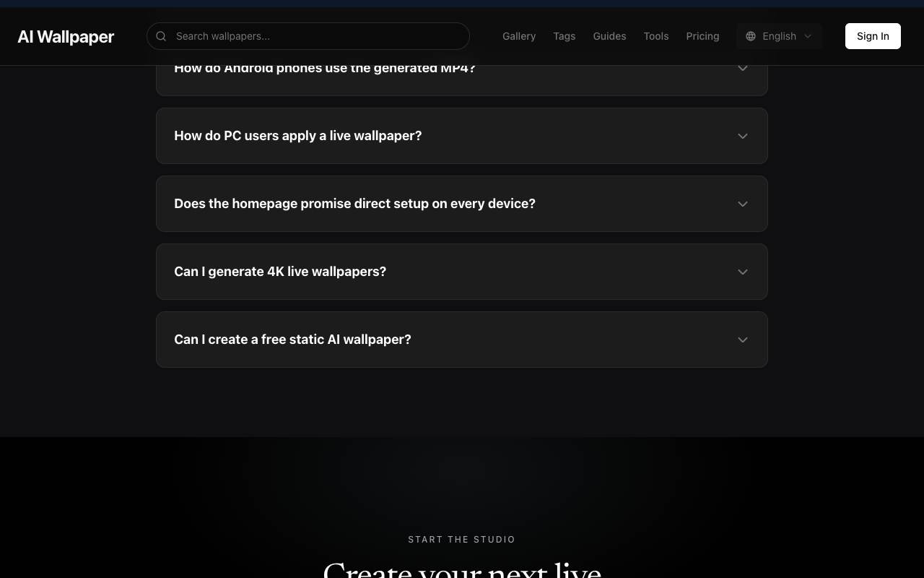
Task: Click the question 'How do PC users apply a live wallpaper?'
Action: (297, 136)
